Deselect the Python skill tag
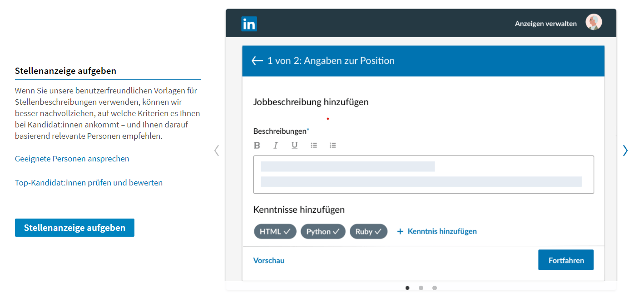This screenshot has height=302, width=644. [323, 231]
